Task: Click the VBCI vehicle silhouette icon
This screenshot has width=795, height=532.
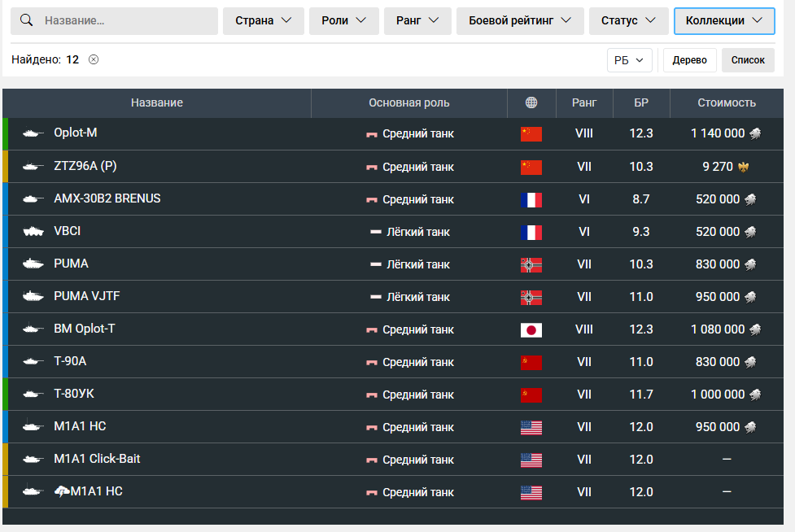Action: coord(33,232)
